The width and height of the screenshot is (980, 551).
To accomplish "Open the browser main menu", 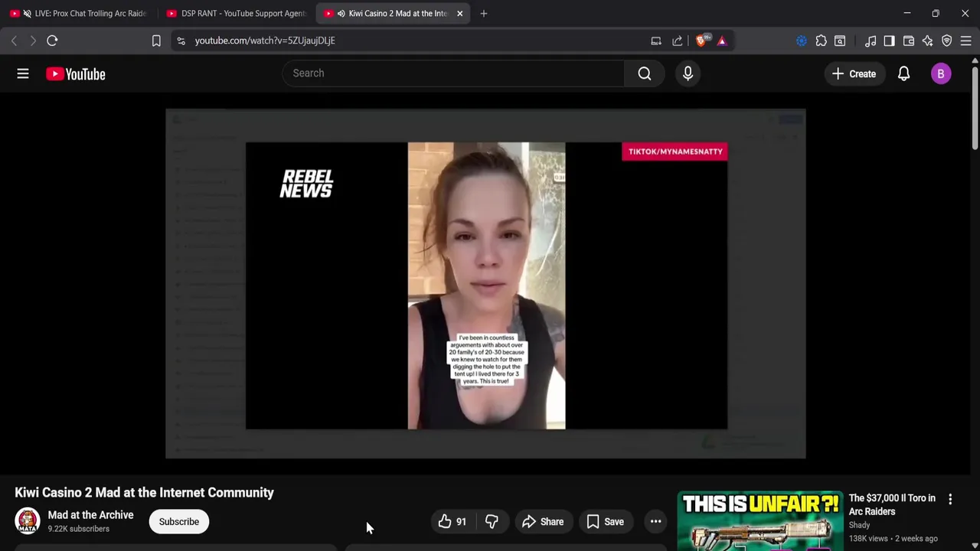I will pos(966,41).
